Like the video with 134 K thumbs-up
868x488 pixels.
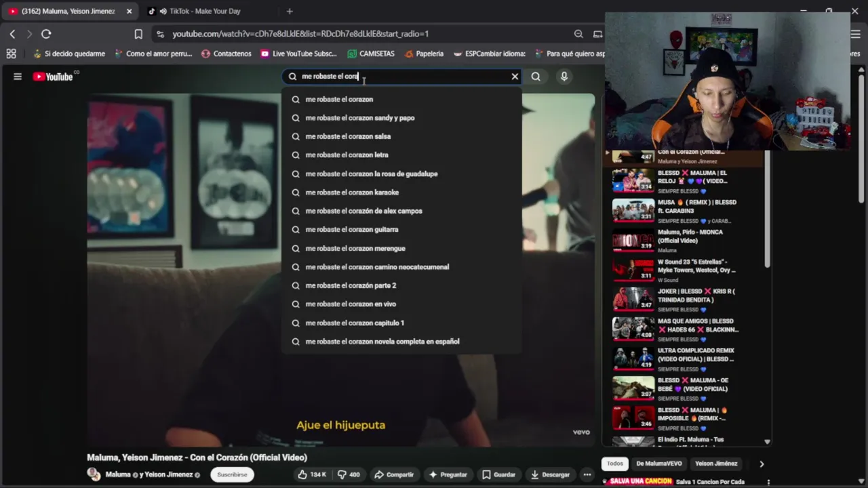click(x=312, y=474)
